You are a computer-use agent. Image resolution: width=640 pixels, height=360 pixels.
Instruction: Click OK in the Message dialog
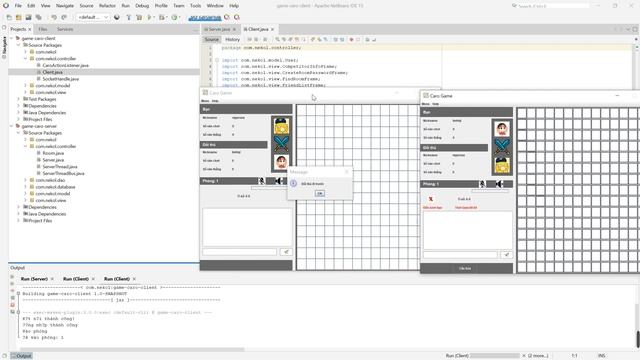click(320, 193)
